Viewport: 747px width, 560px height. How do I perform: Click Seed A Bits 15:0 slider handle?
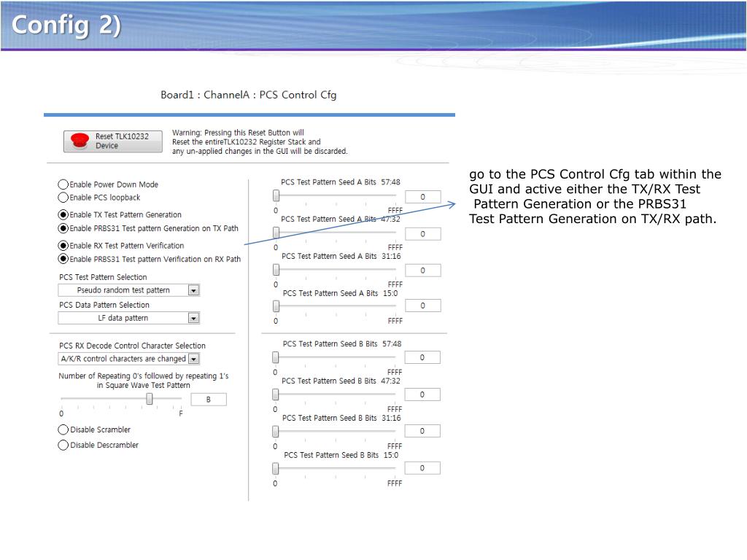tap(276, 306)
